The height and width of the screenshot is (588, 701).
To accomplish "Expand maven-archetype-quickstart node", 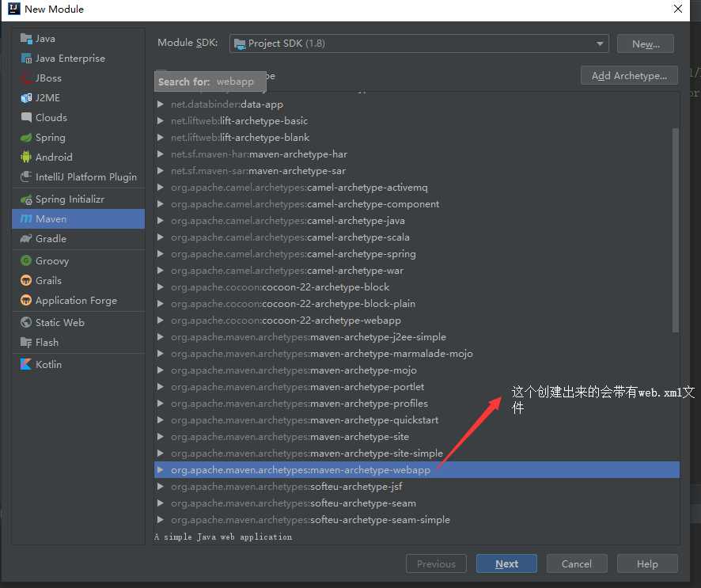I will [160, 420].
